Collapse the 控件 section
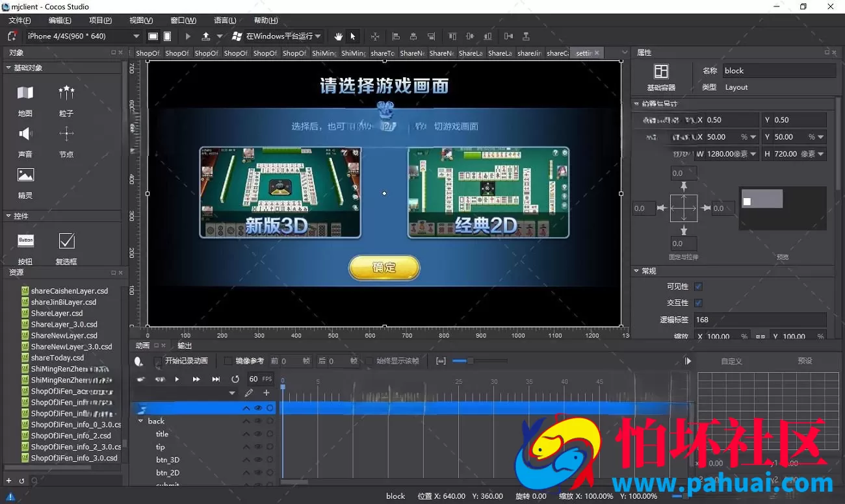 (x=8, y=216)
